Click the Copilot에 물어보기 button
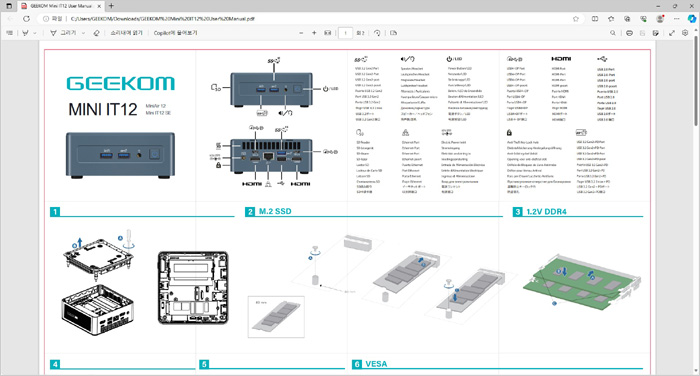Image resolution: width=700 pixels, height=376 pixels. click(x=175, y=33)
